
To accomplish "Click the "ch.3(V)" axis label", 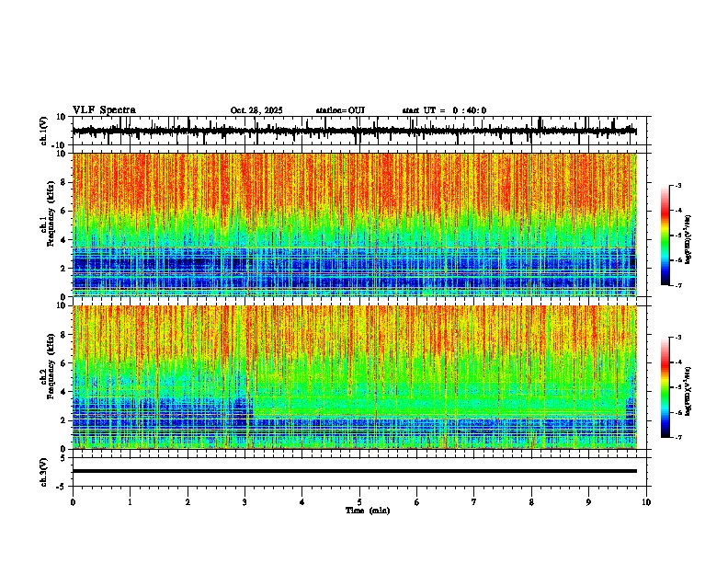I will coord(44,472).
